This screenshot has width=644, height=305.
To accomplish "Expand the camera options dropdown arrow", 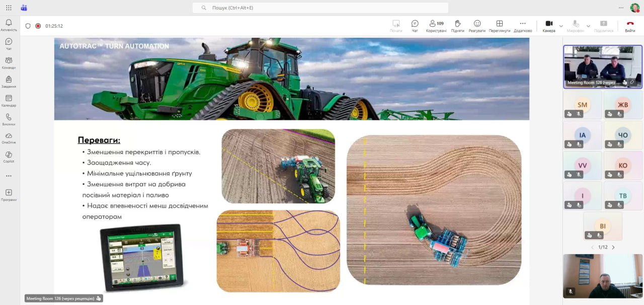I will tap(561, 26).
